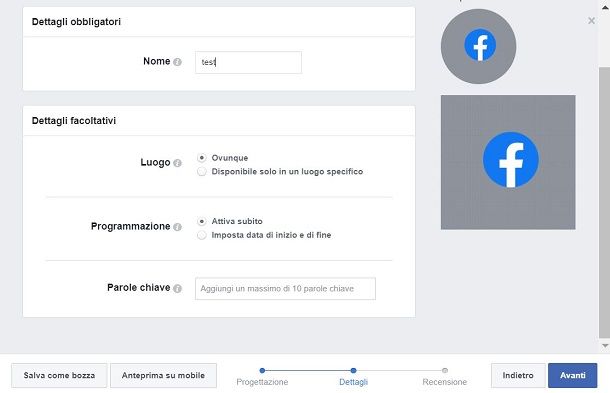610x393 pixels.
Task: Proceed with the Avanti button
Action: click(x=573, y=375)
